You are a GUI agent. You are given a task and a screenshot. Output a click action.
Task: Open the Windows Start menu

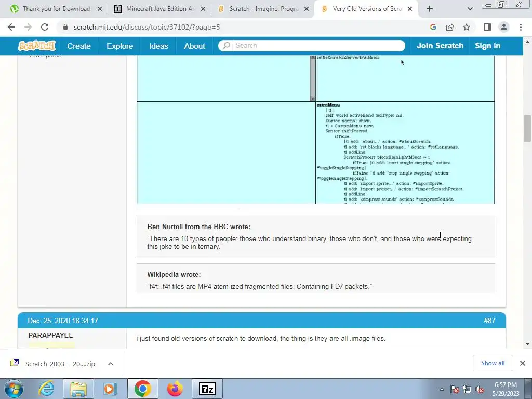pyautogui.click(x=14, y=389)
